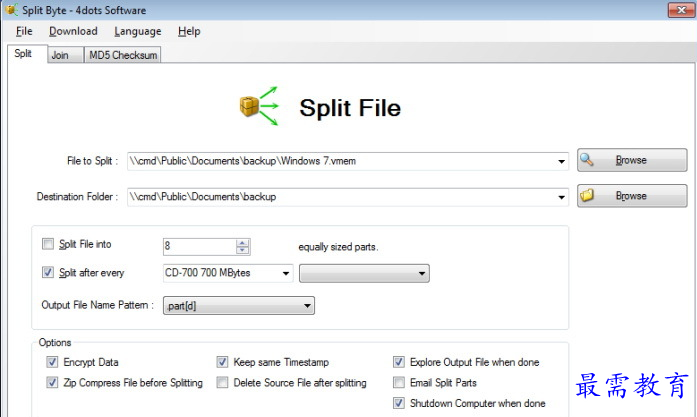Click the 'Split Byte - 4dots Software' title text

(x=84, y=10)
